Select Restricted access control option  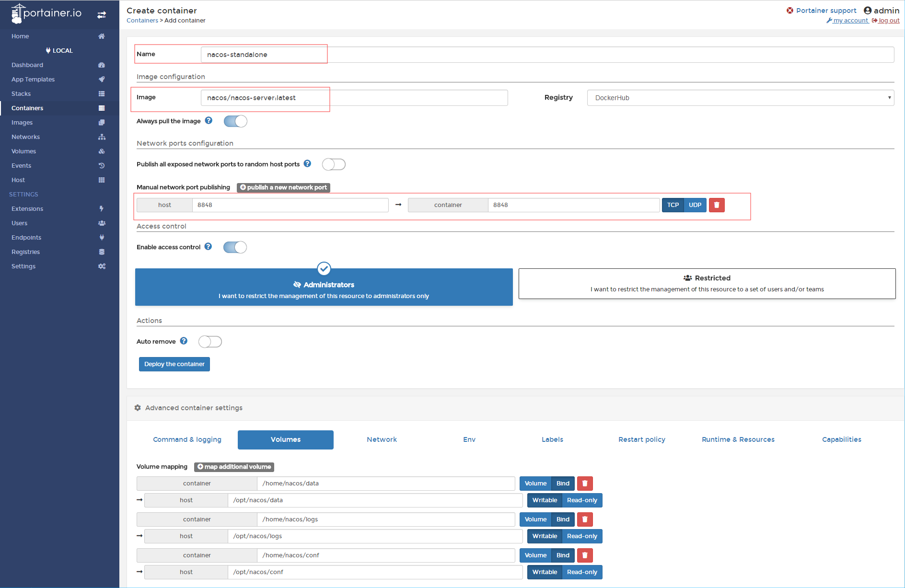coord(707,284)
